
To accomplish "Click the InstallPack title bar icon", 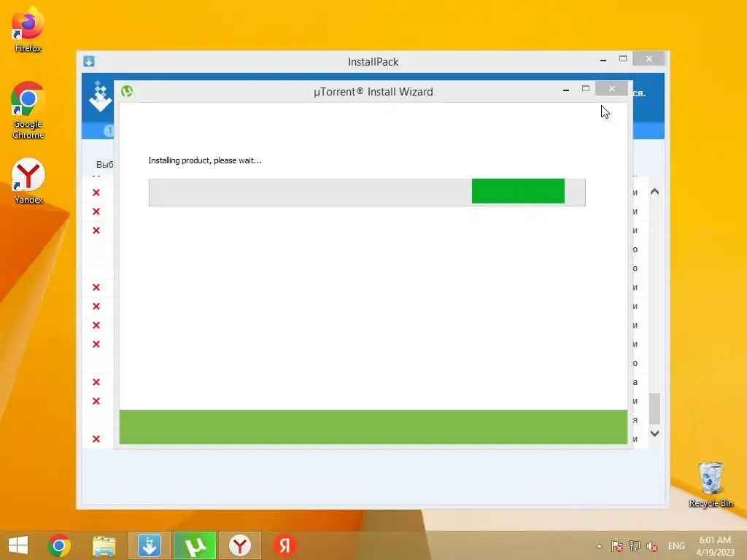I will coord(89,61).
